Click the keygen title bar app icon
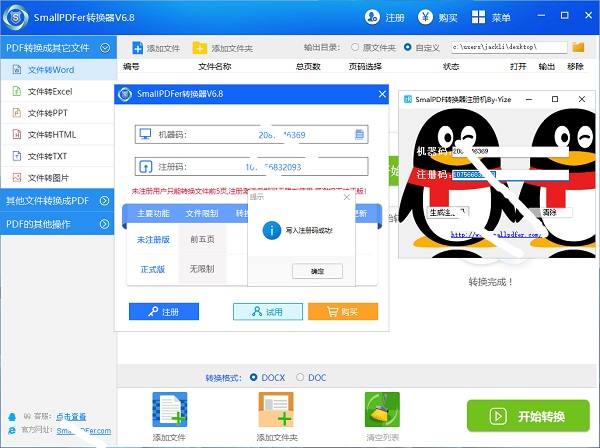The image size is (600, 448). (408, 99)
